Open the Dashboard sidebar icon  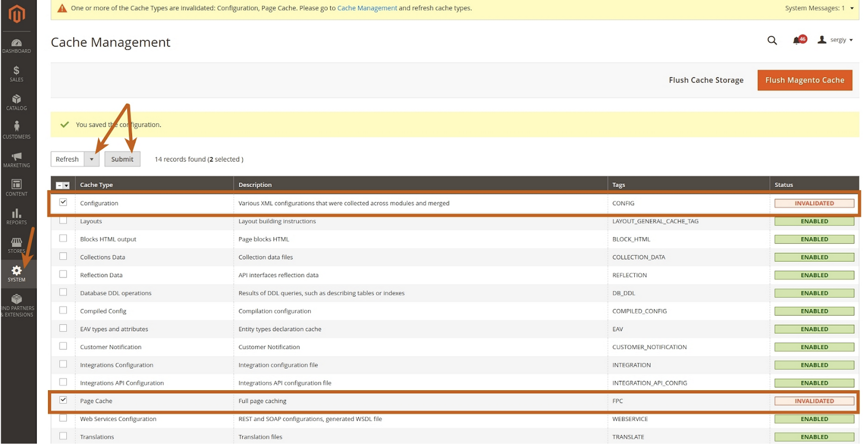16,43
